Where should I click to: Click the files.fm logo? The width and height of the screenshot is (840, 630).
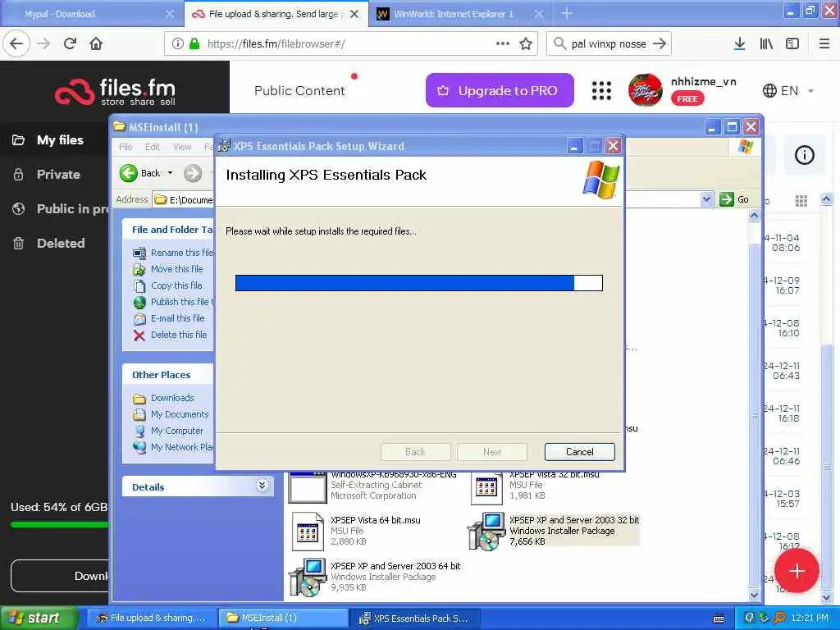[x=115, y=92]
